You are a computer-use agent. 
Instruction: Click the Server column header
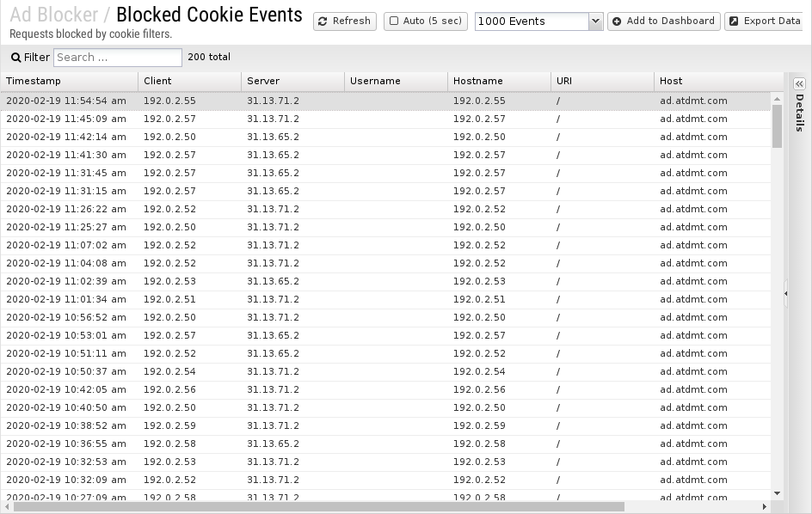point(263,81)
